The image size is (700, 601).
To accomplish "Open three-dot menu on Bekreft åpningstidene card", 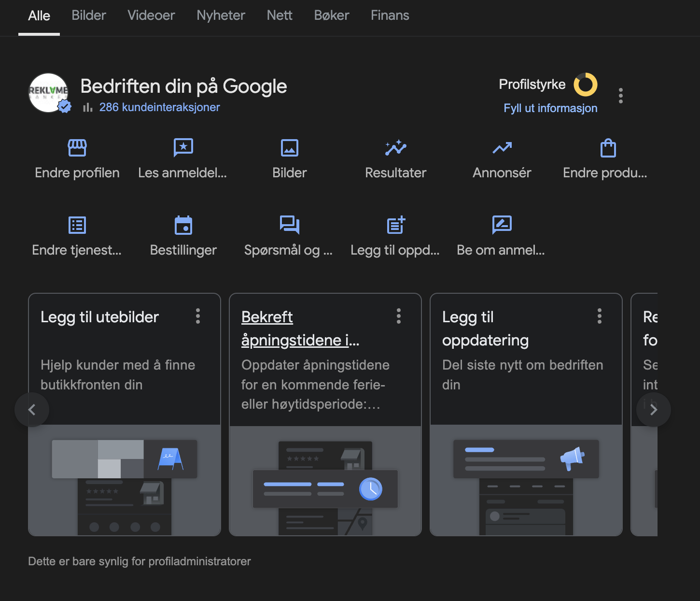I will point(399,316).
